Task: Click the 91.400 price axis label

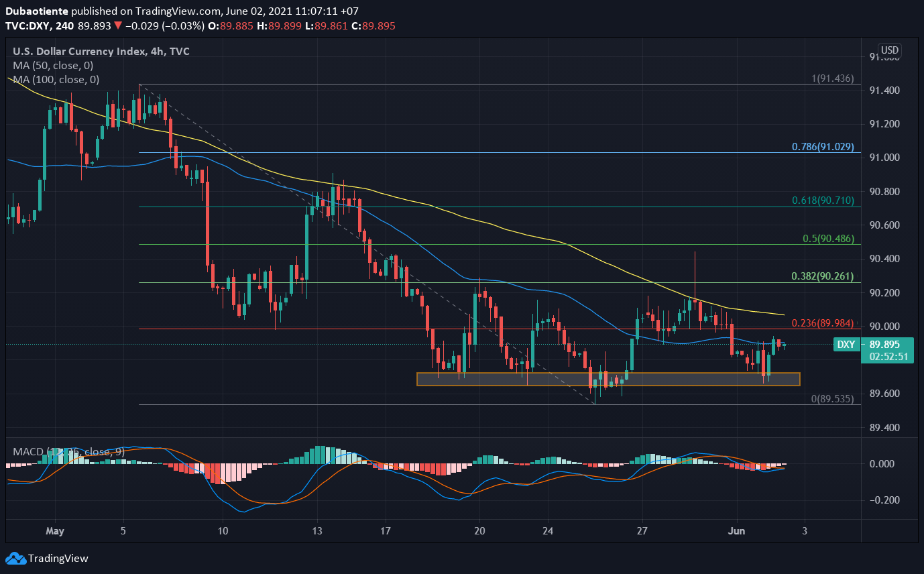Action: tap(884, 91)
